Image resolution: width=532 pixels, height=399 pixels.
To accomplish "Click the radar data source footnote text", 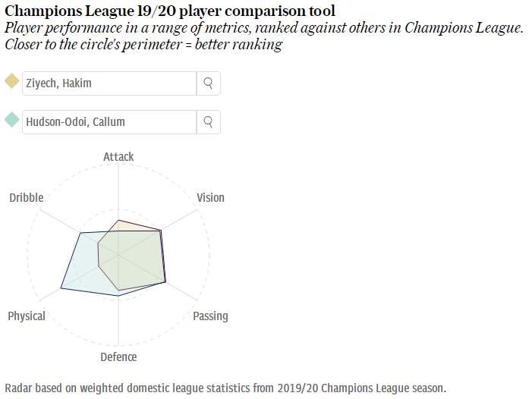I will pos(225,388).
